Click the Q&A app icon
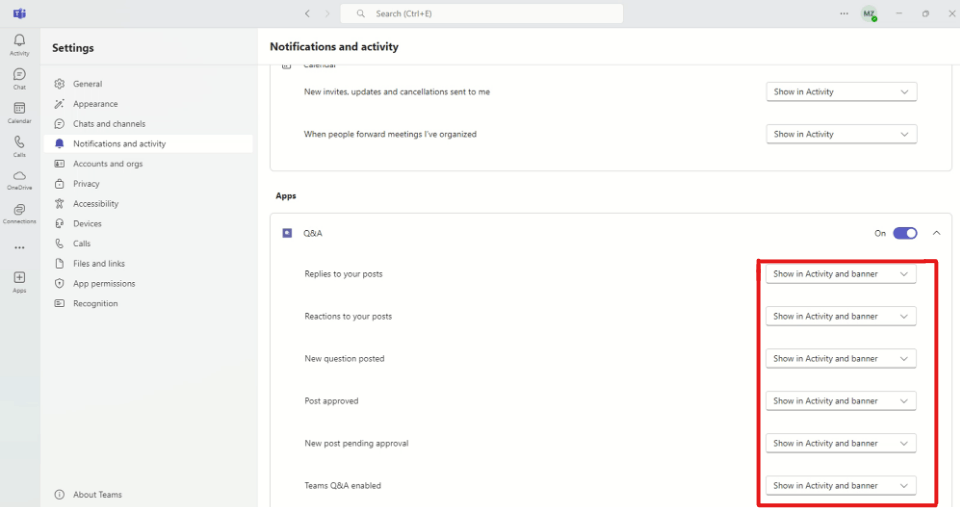This screenshot has width=960, height=508. click(287, 233)
